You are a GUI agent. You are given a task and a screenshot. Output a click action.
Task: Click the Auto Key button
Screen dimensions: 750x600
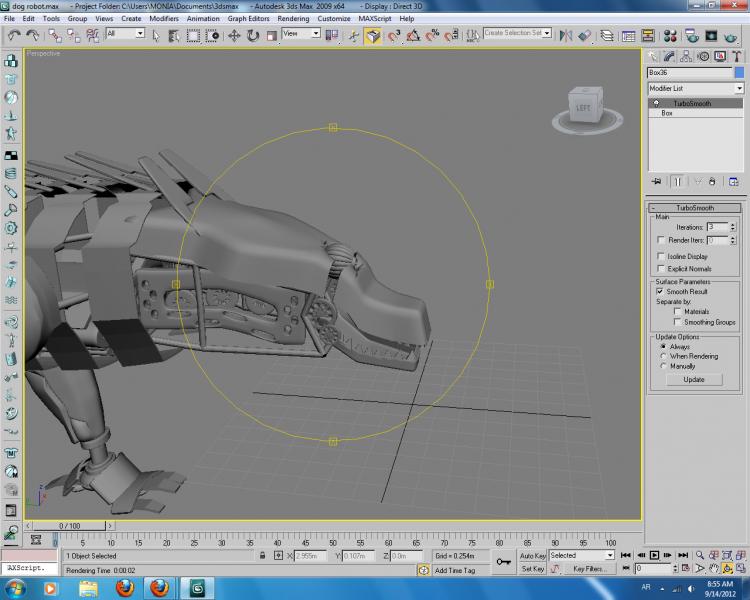[531, 555]
